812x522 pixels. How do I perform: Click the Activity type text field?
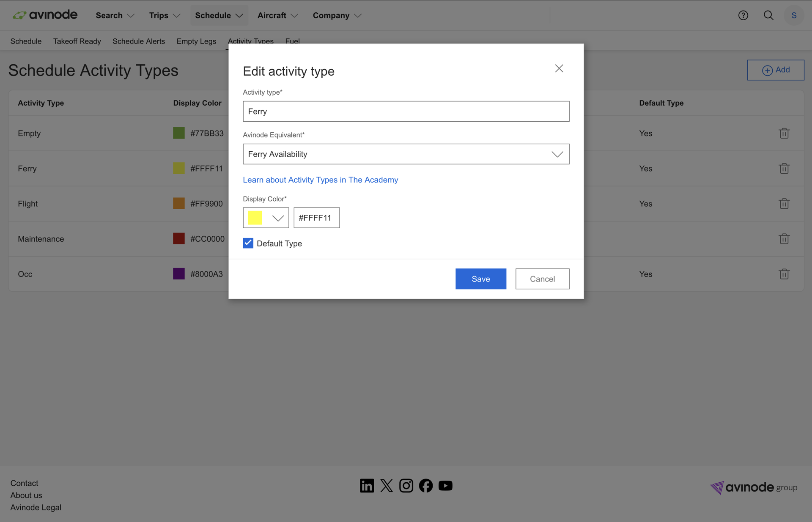click(x=406, y=112)
